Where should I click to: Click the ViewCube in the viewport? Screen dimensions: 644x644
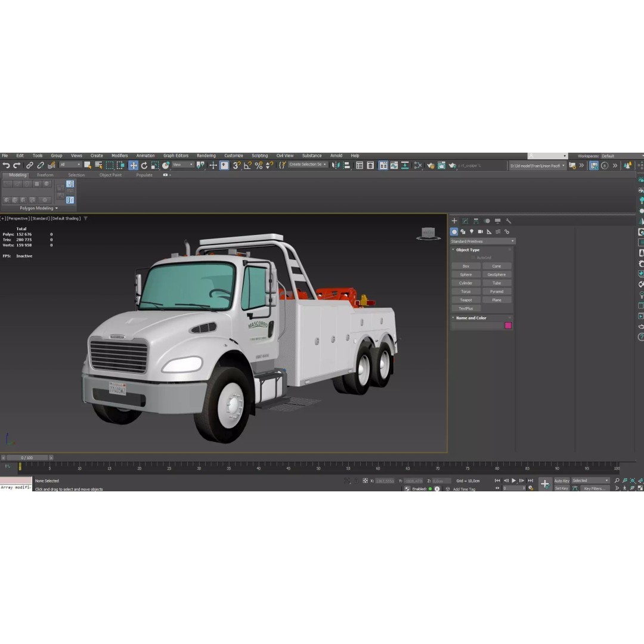coord(428,233)
